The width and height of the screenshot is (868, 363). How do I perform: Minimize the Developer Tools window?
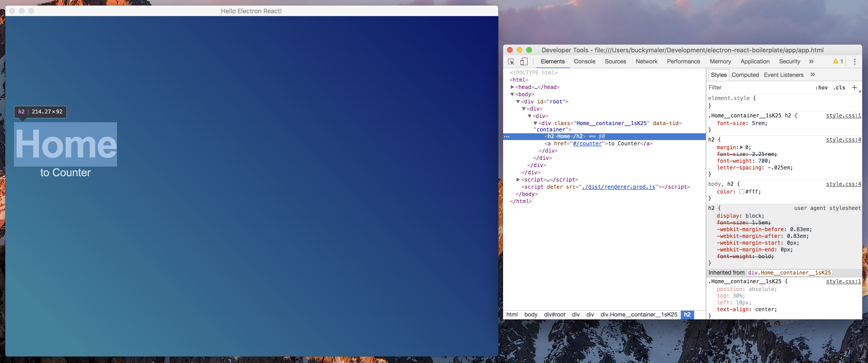pyautogui.click(x=519, y=50)
